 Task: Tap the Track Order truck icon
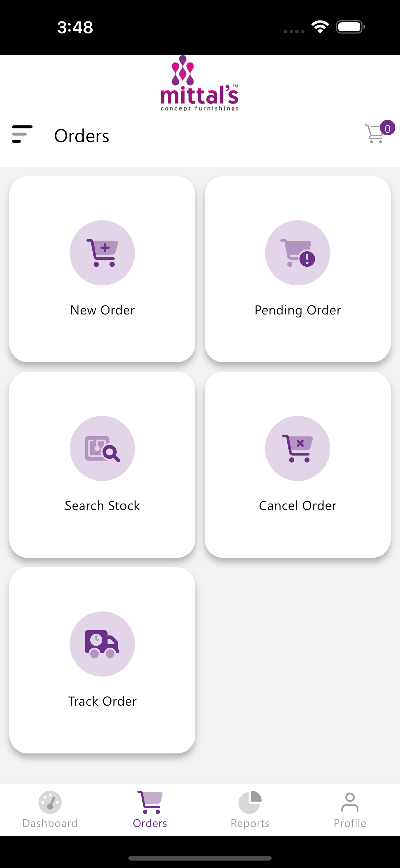(x=102, y=644)
